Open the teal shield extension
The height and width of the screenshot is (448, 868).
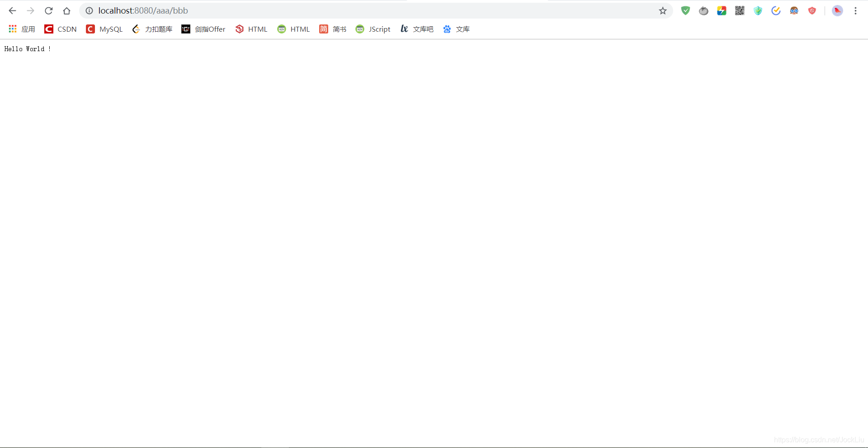pyautogui.click(x=758, y=11)
